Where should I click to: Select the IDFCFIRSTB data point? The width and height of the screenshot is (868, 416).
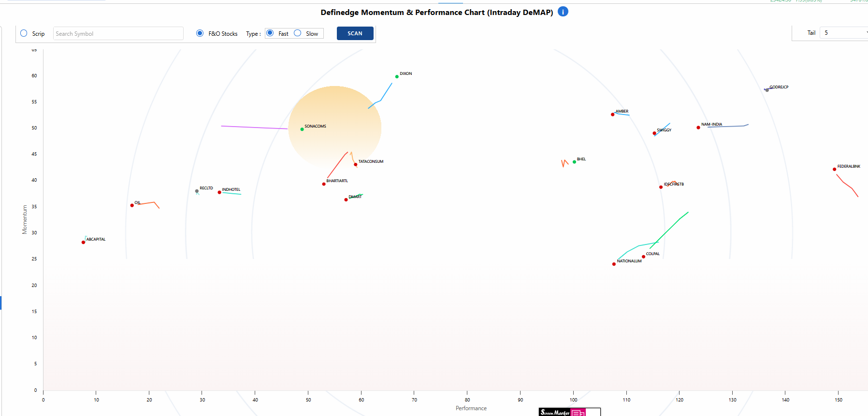[661, 187]
